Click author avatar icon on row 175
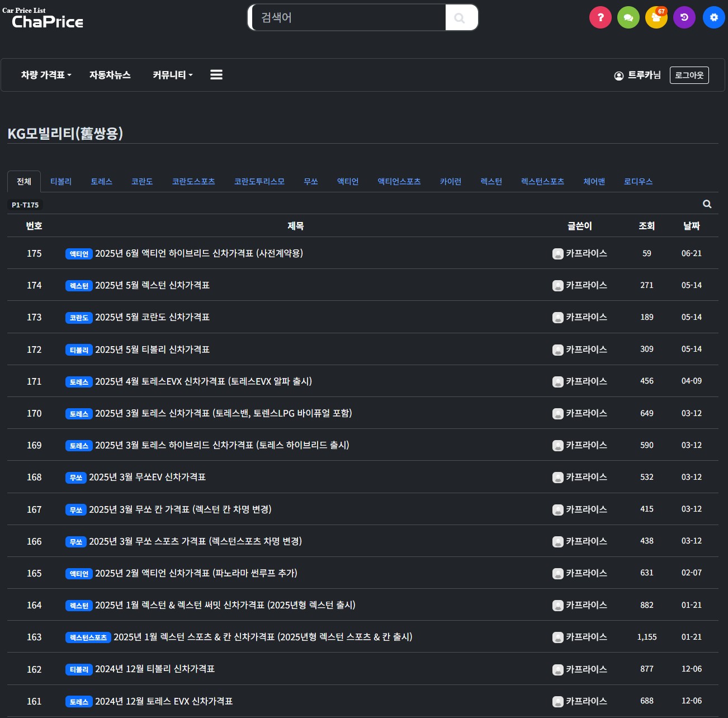The width and height of the screenshot is (728, 718). (558, 254)
